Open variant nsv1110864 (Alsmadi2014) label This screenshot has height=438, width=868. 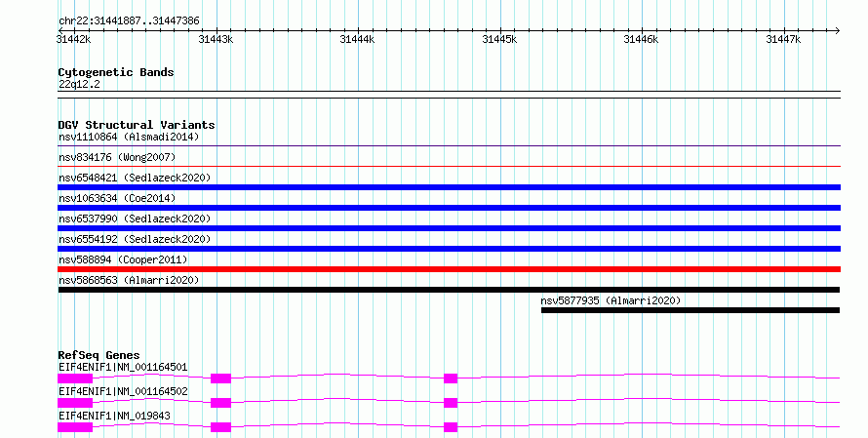click(x=129, y=137)
